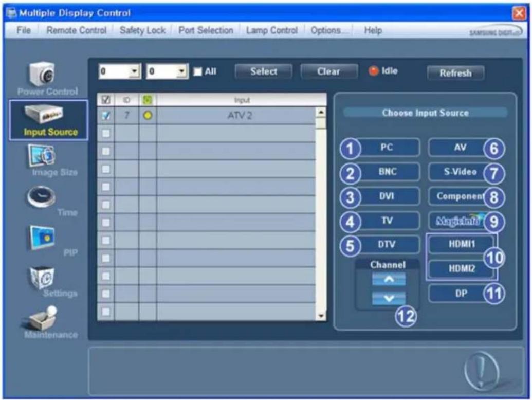Open the Port Selection menu
Image resolution: width=532 pixels, height=400 pixels.
pos(206,30)
